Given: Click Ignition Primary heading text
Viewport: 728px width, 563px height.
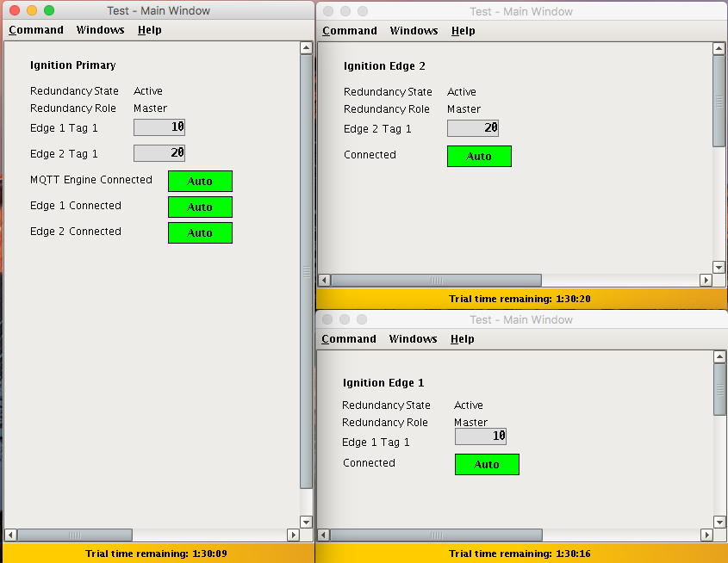Looking at the screenshot, I should 73,65.
